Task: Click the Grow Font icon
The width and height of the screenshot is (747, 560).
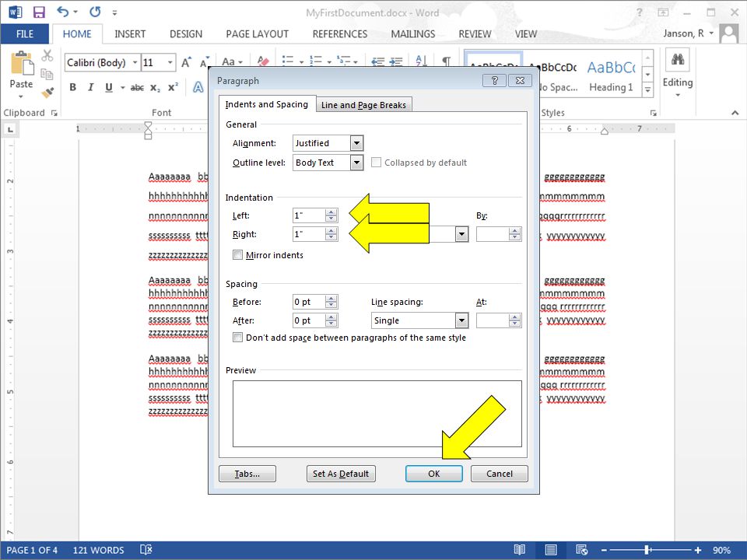Action: (x=186, y=62)
